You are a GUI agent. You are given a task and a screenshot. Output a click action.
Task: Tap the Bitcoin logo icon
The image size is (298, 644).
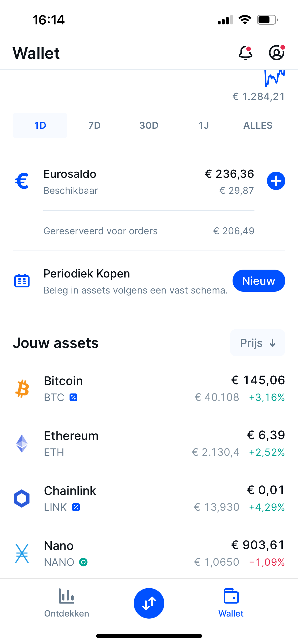pos(22,389)
